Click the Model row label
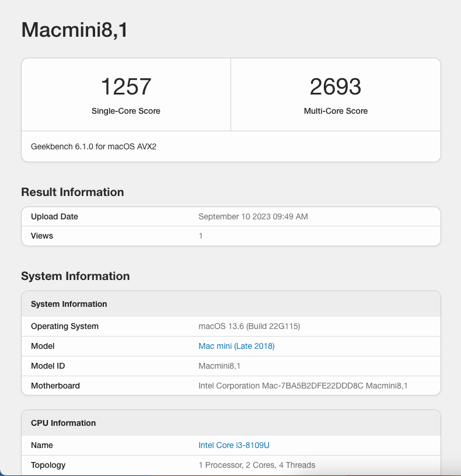 coord(43,346)
